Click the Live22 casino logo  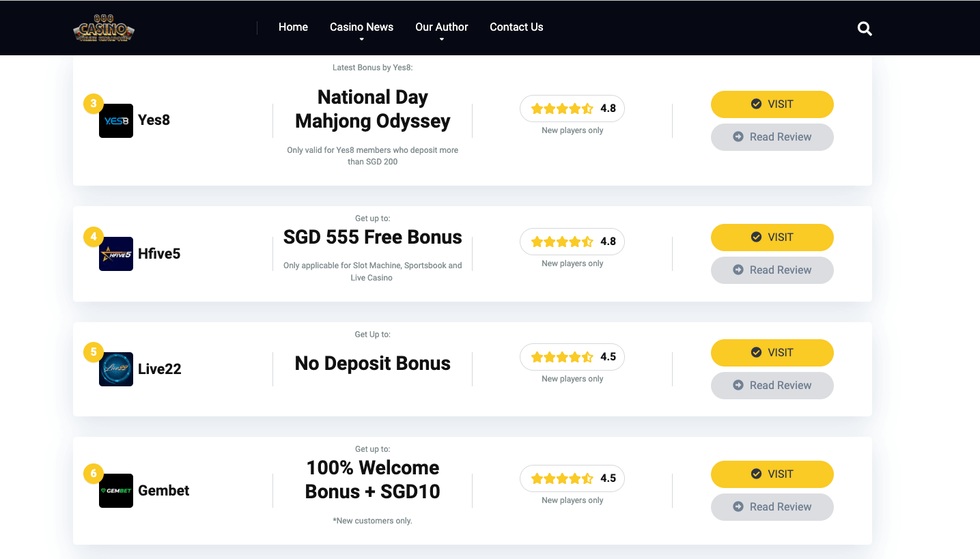coord(116,369)
